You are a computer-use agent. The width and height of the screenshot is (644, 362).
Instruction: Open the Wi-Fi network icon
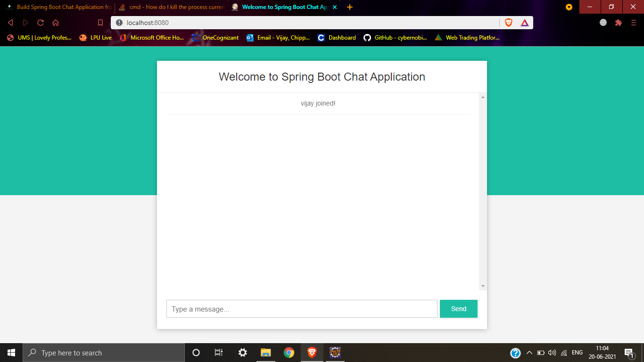(564, 353)
